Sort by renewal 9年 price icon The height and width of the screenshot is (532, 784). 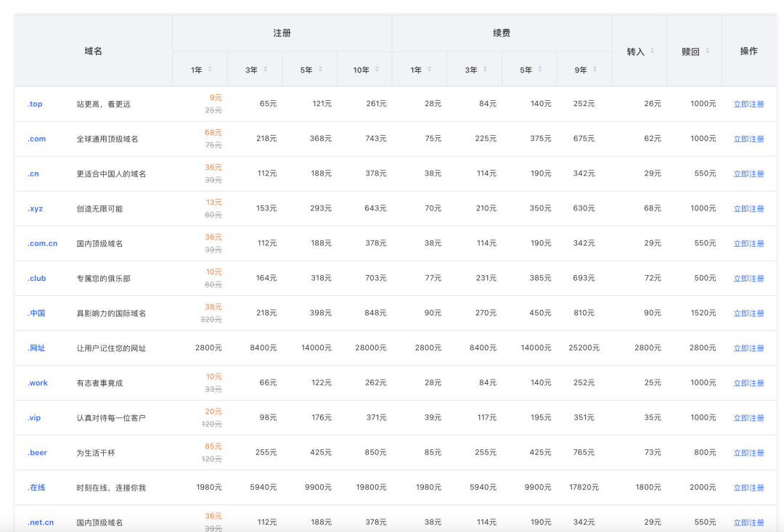[x=595, y=69]
